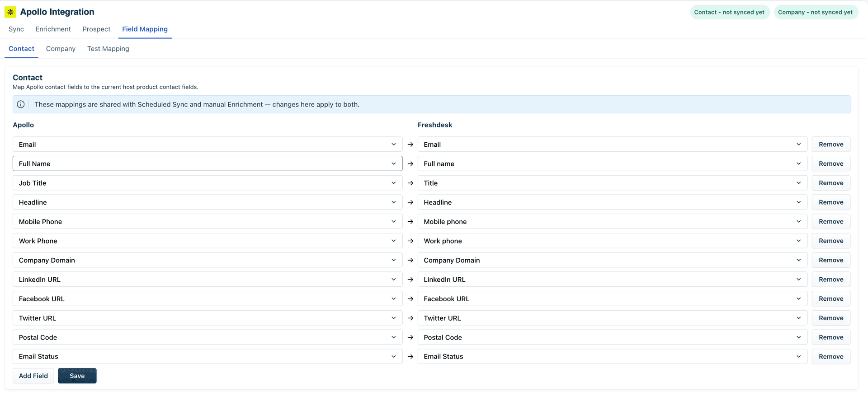The width and height of the screenshot is (868, 401).
Task: Click the 'Contact - not synced yet' badge
Action: point(729,12)
